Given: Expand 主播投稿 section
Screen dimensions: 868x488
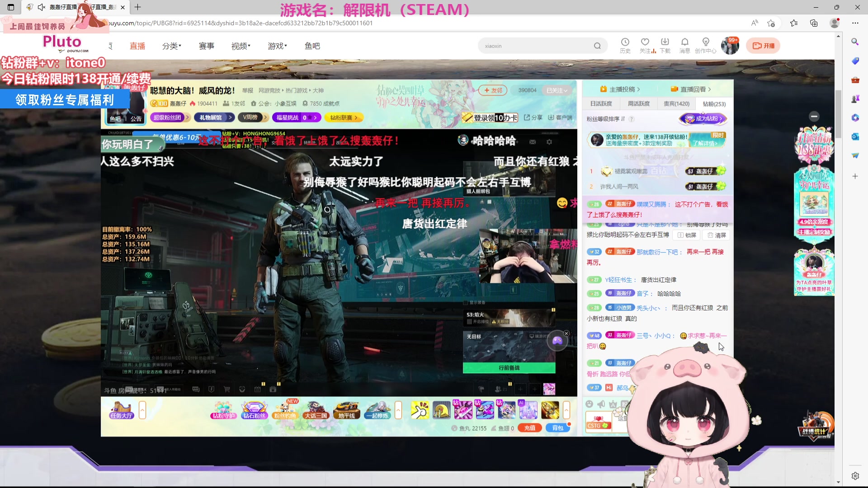Looking at the screenshot, I should point(620,89).
